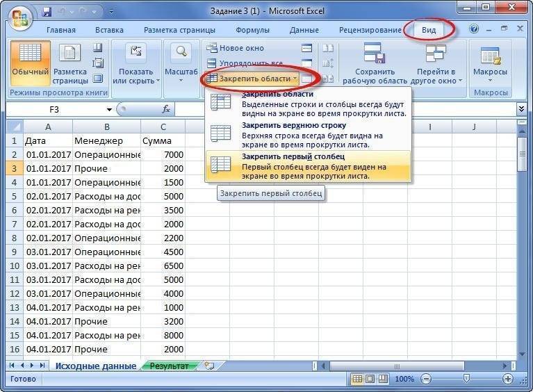Click Insert Worksheet tab icon
The image size is (533, 392).
209,366
